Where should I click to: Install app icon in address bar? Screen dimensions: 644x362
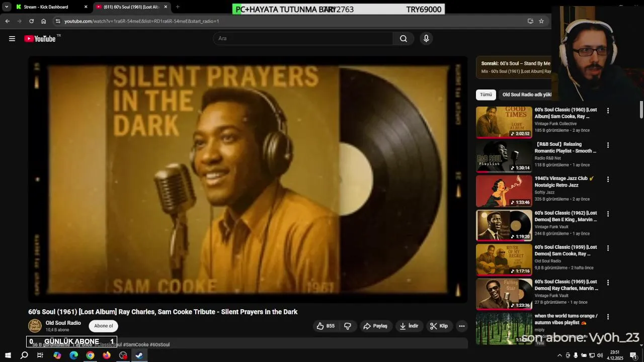(x=530, y=21)
